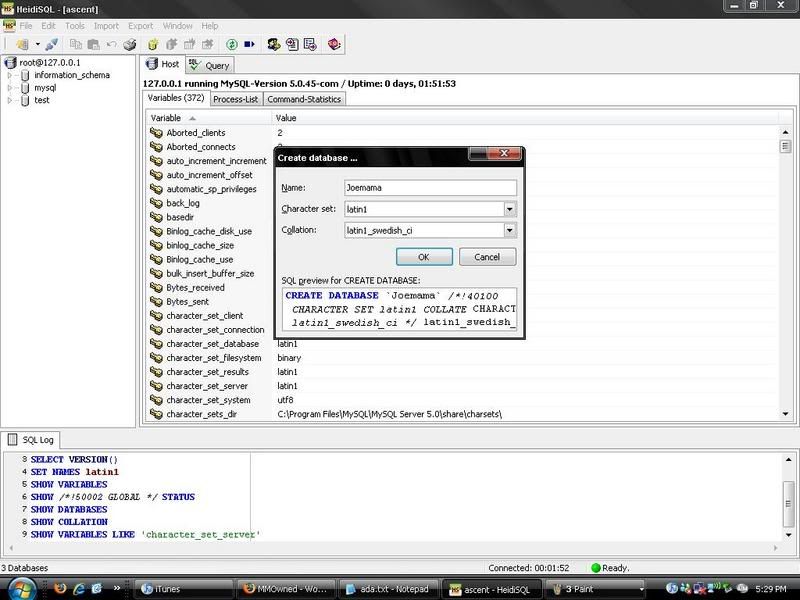Expand the test database node
800x600 pixels.
point(9,100)
